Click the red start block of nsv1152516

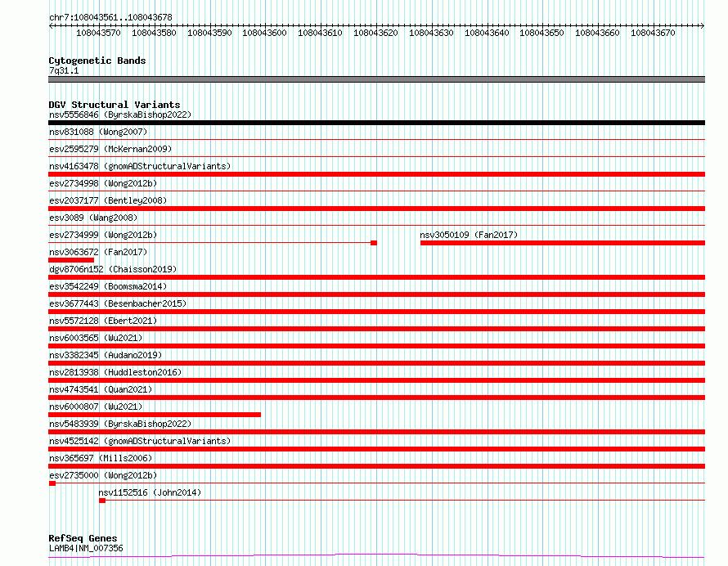click(102, 501)
